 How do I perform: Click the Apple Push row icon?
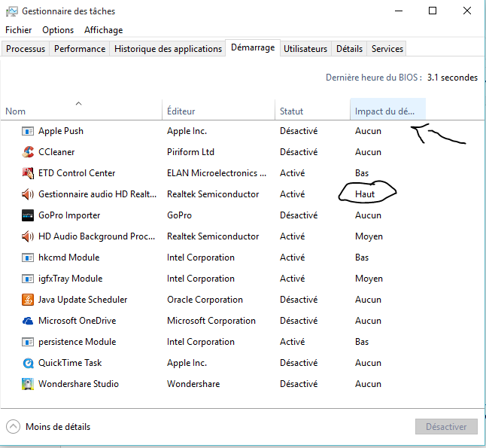tap(28, 131)
